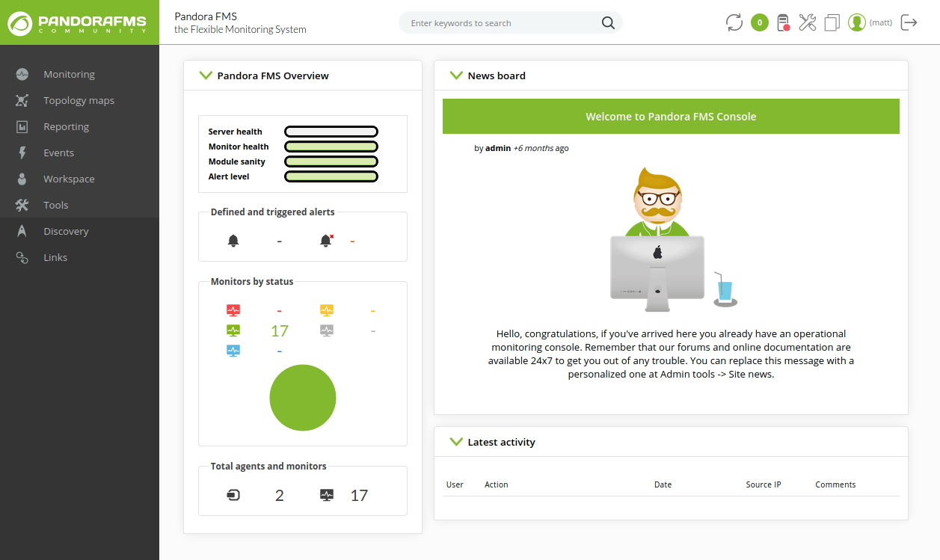
Task: Click the 17 normal monitors count link
Action: click(x=279, y=330)
